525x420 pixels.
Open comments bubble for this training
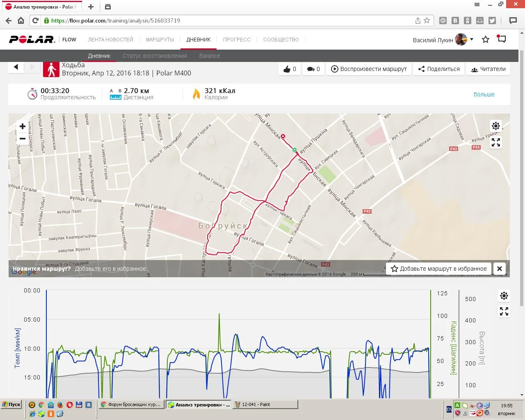(313, 69)
